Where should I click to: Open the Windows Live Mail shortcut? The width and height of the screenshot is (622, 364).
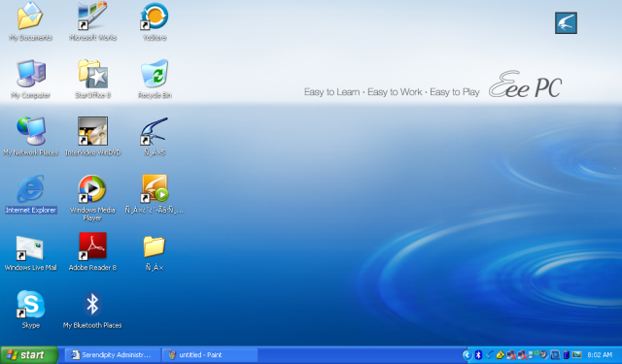[30, 252]
